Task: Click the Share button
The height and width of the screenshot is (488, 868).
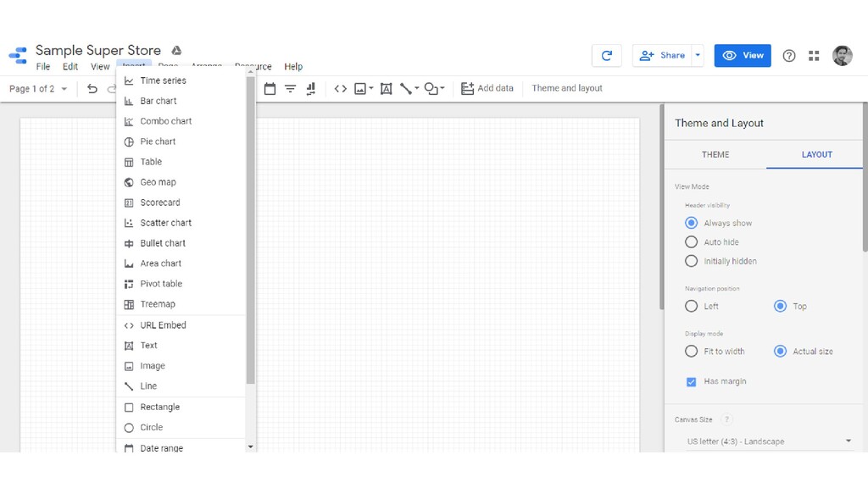Action: pyautogui.click(x=662, y=55)
